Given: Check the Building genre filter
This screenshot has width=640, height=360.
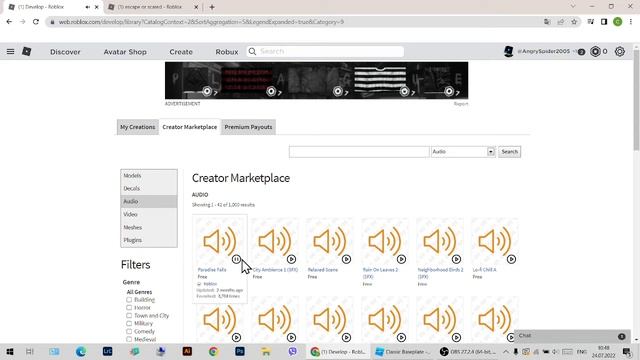Looking at the screenshot, I should (x=129, y=300).
